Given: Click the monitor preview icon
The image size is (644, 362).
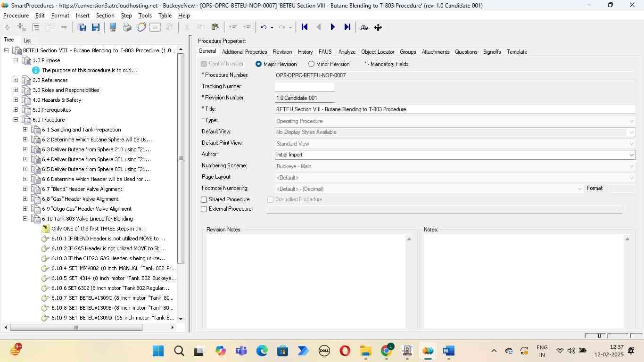Looking at the screenshot, I should coord(113,27).
